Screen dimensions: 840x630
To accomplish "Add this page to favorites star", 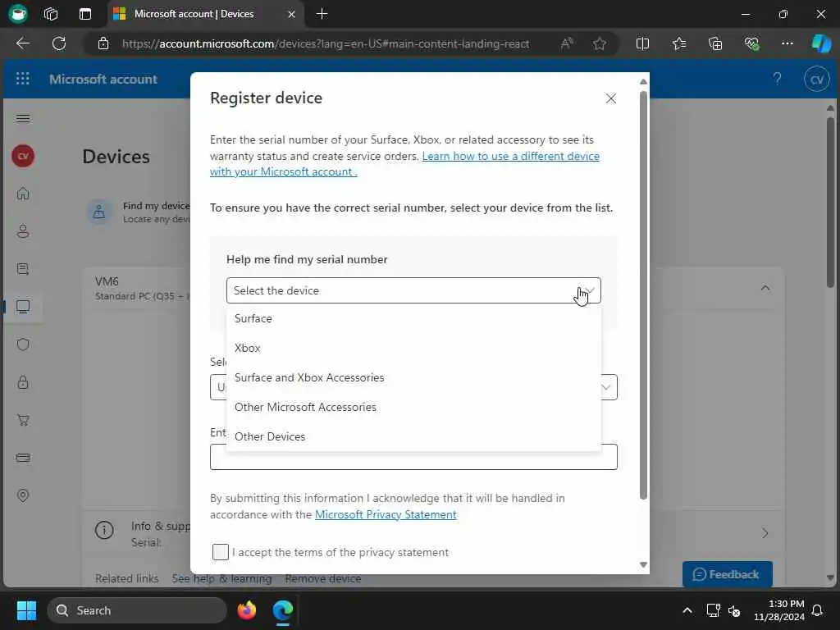I will pyautogui.click(x=600, y=43).
